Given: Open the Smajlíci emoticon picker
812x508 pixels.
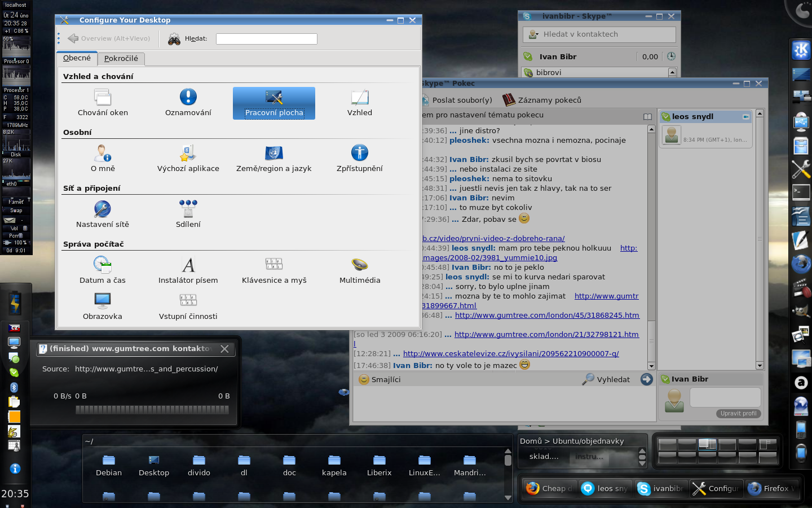Looking at the screenshot, I should tap(380, 379).
